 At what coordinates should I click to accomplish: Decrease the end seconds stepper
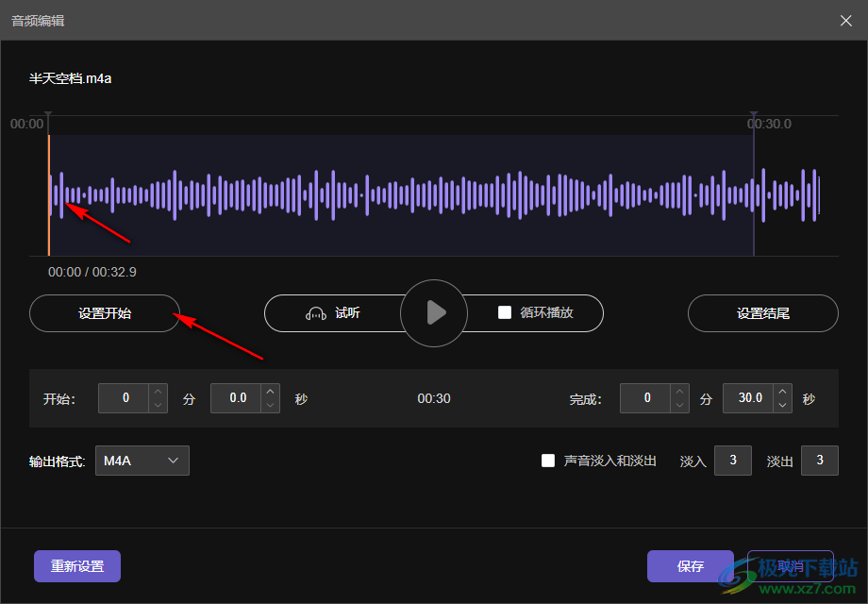(x=782, y=405)
